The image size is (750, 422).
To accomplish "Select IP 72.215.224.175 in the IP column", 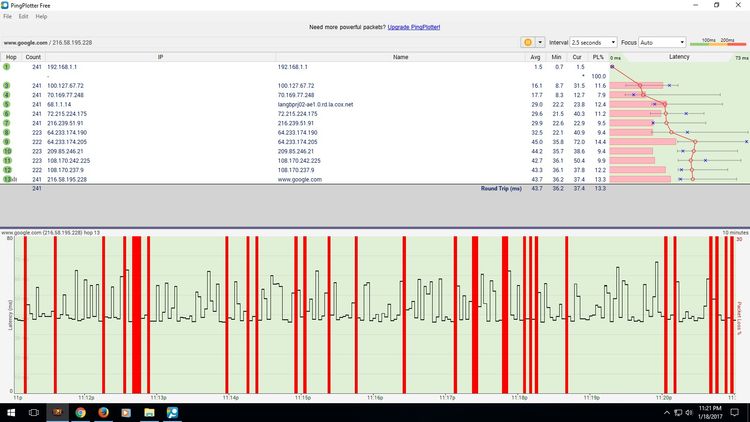I will coord(67,114).
